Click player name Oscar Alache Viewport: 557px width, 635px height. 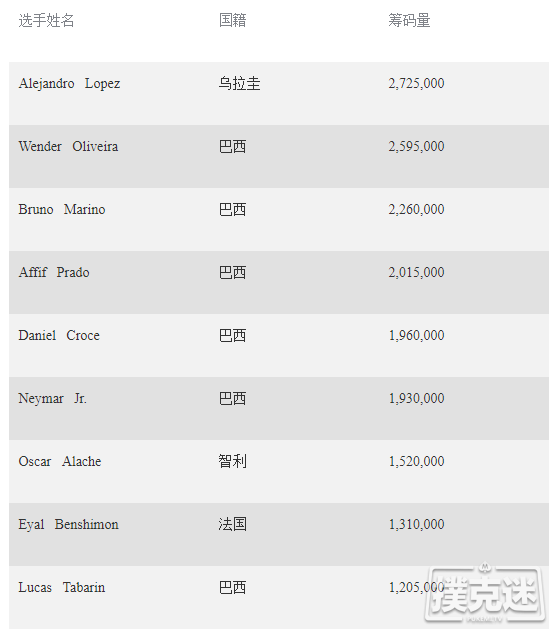(x=60, y=461)
